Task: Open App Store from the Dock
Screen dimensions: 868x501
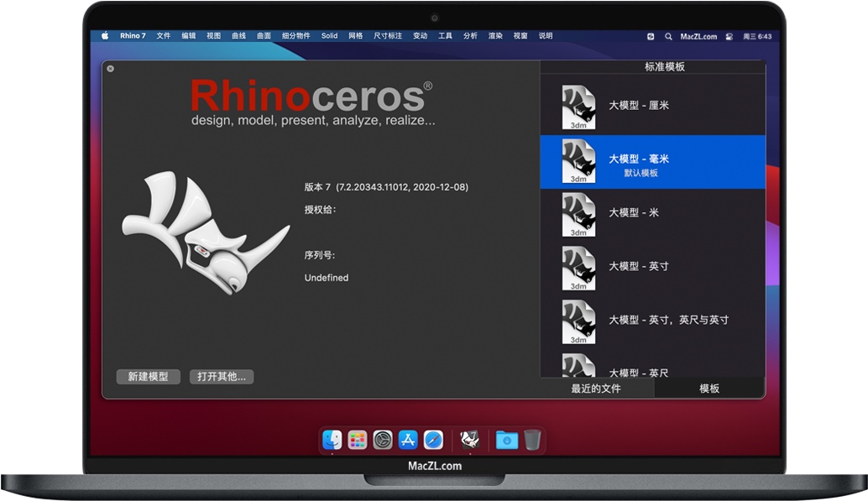Action: pos(408,440)
